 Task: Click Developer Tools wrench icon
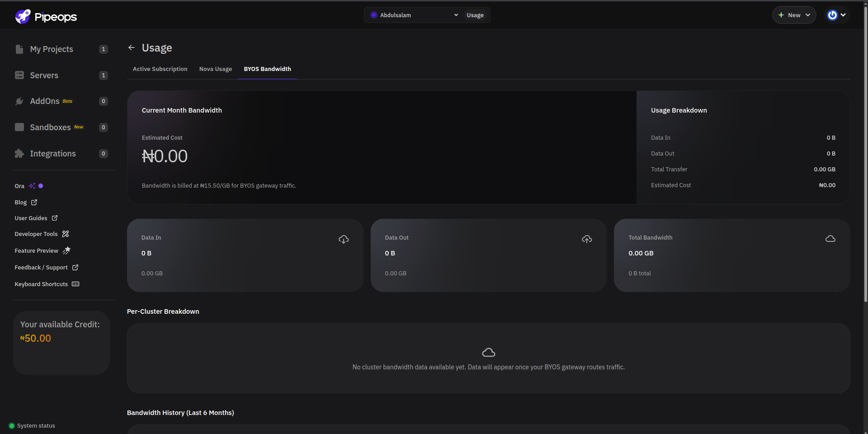[66, 234]
